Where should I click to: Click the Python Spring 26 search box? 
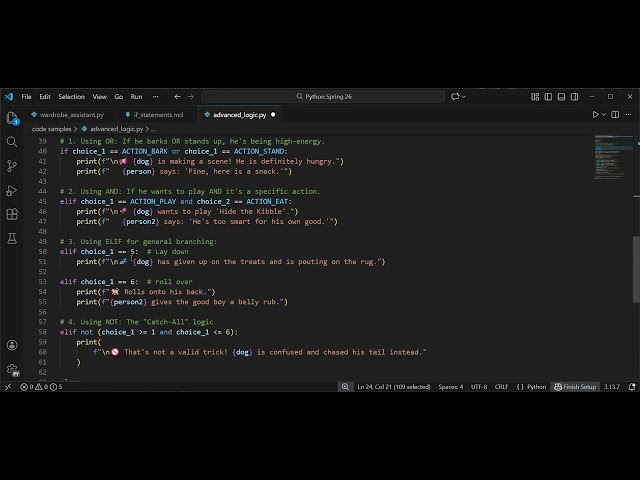click(323, 97)
